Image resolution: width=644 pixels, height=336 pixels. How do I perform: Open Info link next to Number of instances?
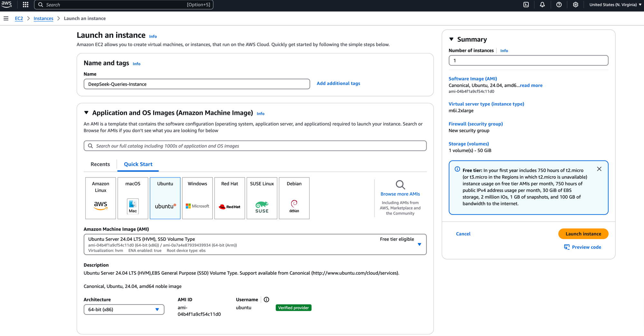click(504, 50)
